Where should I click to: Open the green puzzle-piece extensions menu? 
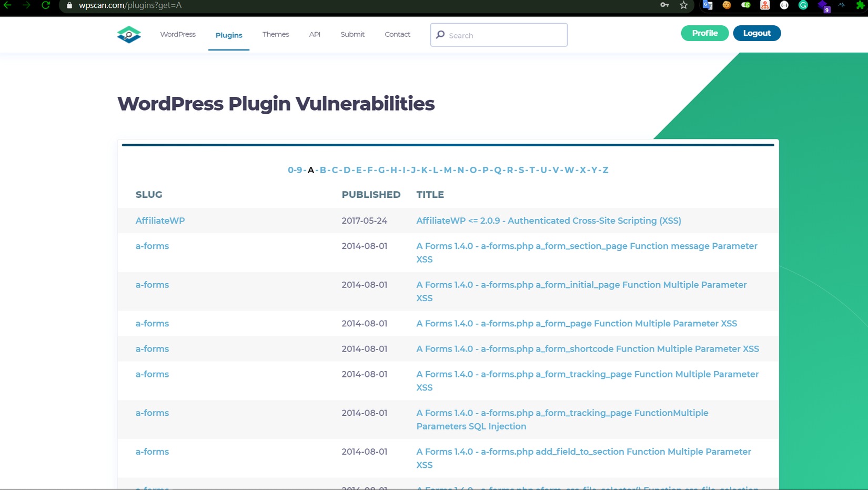pyautogui.click(x=860, y=5)
